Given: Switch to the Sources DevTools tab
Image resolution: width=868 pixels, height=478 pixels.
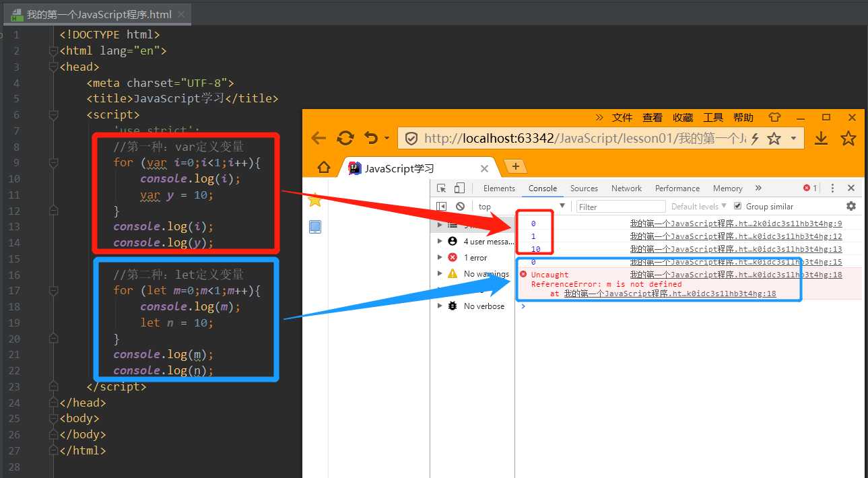Looking at the screenshot, I should click(584, 189).
